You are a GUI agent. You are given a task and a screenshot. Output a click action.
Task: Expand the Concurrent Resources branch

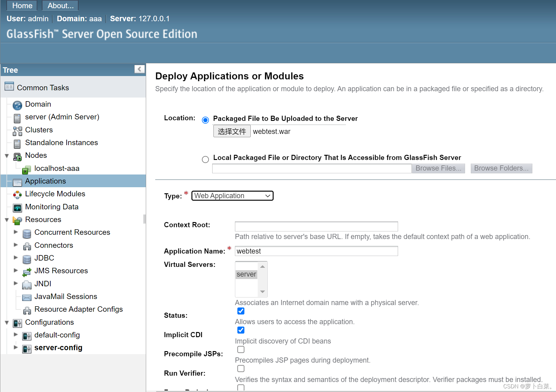tap(16, 232)
